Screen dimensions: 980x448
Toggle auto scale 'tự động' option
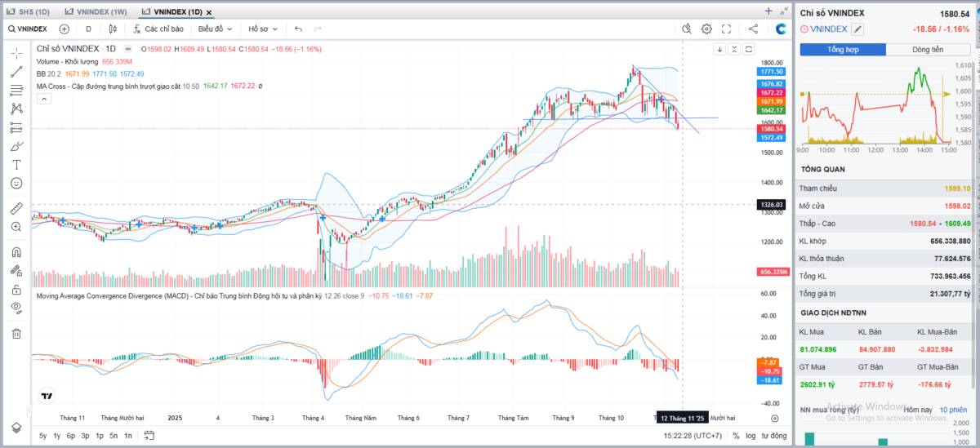coord(775,436)
